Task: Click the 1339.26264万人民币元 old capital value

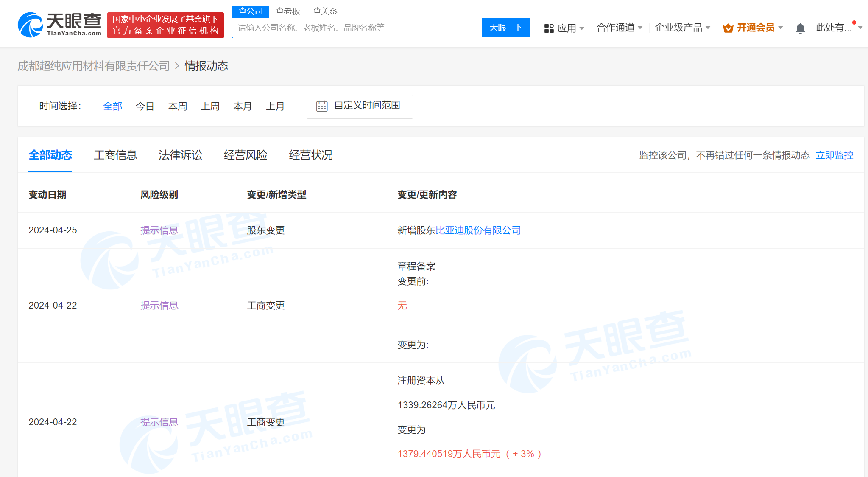Action: pos(446,405)
